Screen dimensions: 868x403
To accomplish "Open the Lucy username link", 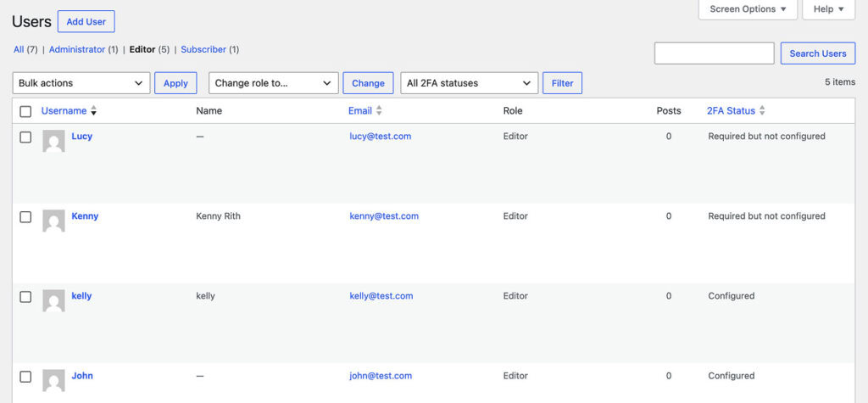I will [82, 136].
